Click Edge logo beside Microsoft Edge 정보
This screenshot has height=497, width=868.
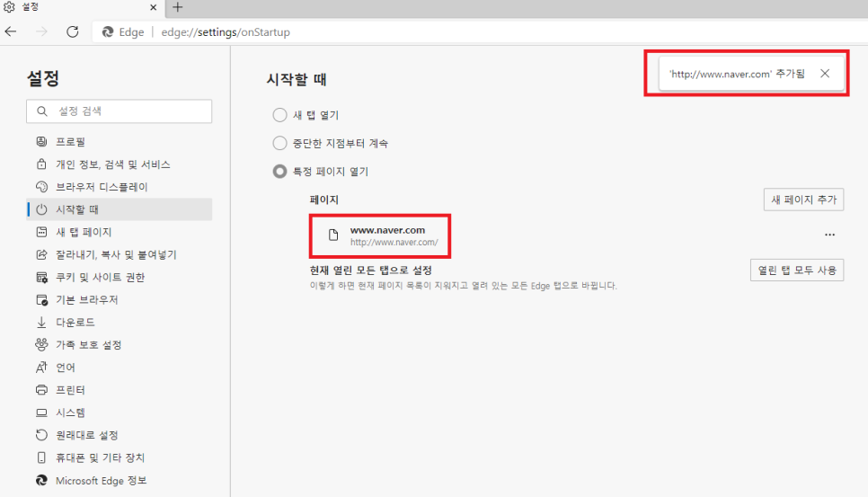pyautogui.click(x=41, y=481)
